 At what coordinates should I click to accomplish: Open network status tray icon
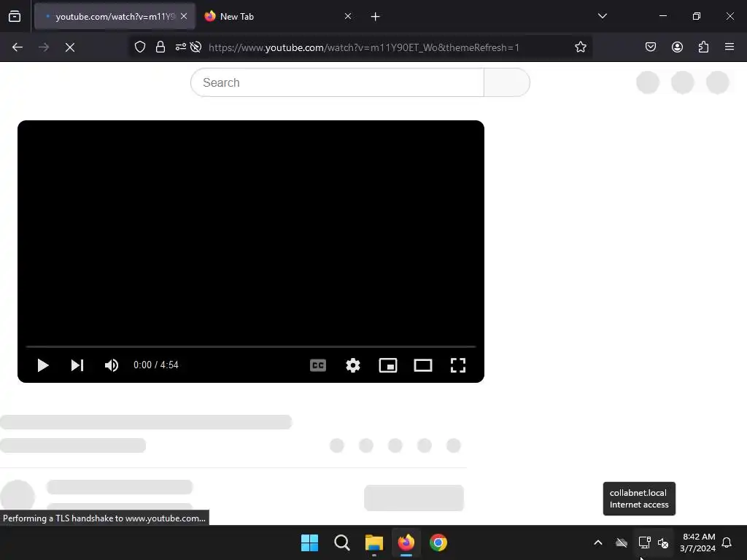point(644,542)
